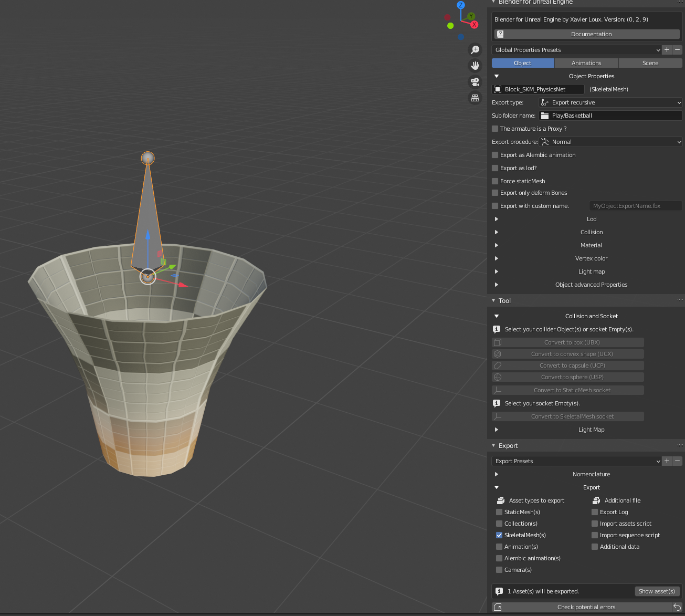Open the Export procedure dropdown showing Normal
The image size is (685, 616).
[610, 141]
